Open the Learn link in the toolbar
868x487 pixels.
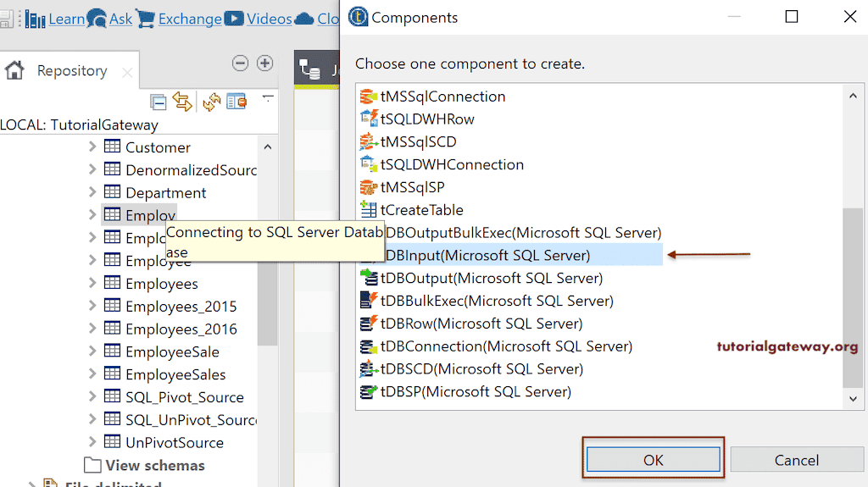(x=66, y=19)
